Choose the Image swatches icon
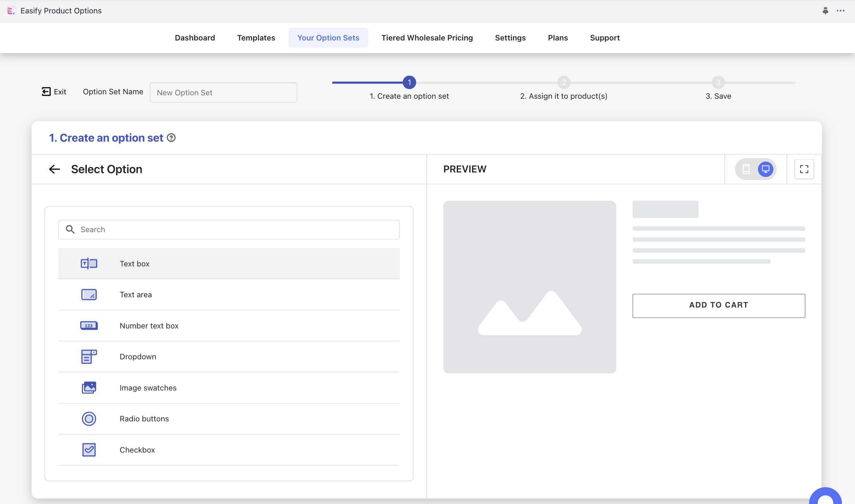 pyautogui.click(x=89, y=388)
